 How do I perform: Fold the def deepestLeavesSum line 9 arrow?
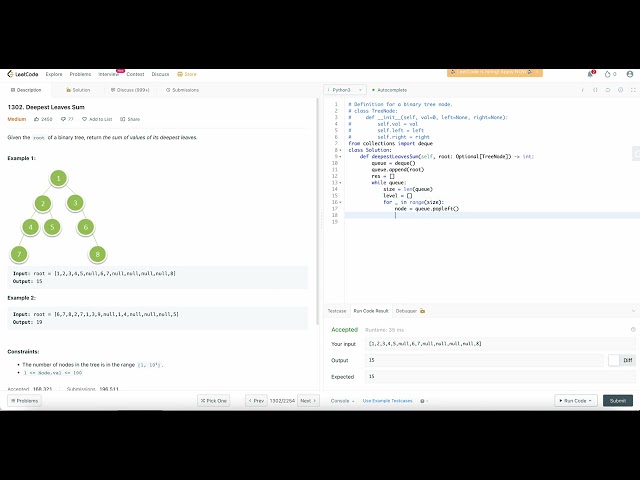340,157
